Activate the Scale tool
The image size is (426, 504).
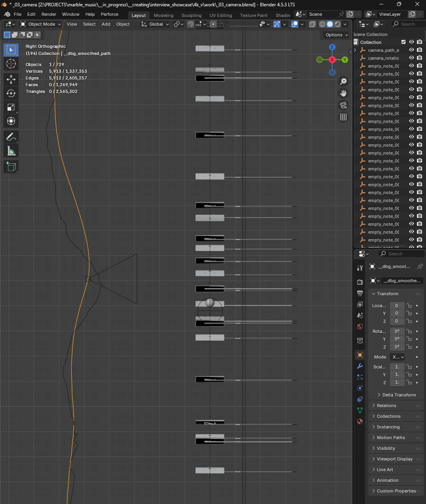pos(11,107)
